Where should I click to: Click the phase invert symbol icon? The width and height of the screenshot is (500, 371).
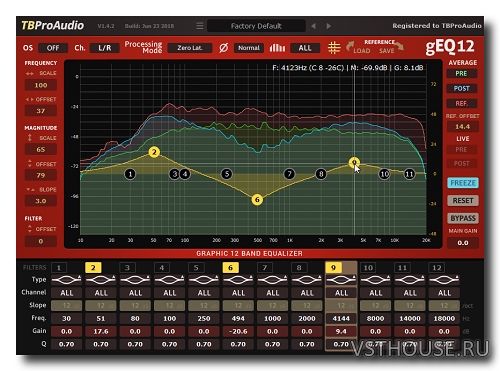(x=224, y=48)
